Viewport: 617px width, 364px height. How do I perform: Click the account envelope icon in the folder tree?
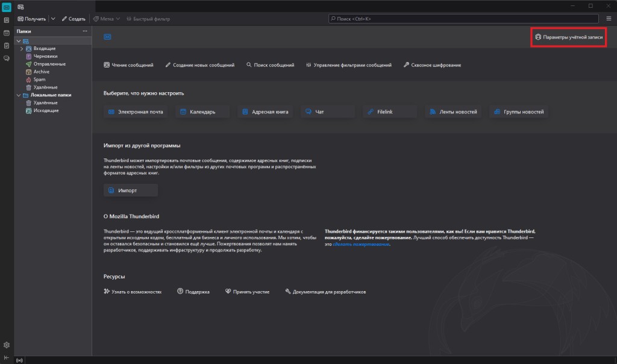click(x=25, y=42)
